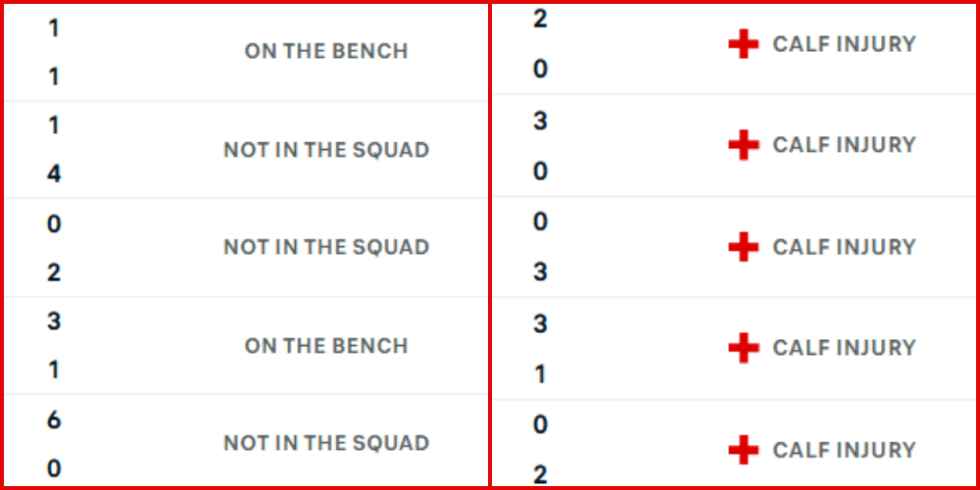Open the CALF INJURY label in the 0-2 row
The height and width of the screenshot is (490, 980).
coord(844,450)
